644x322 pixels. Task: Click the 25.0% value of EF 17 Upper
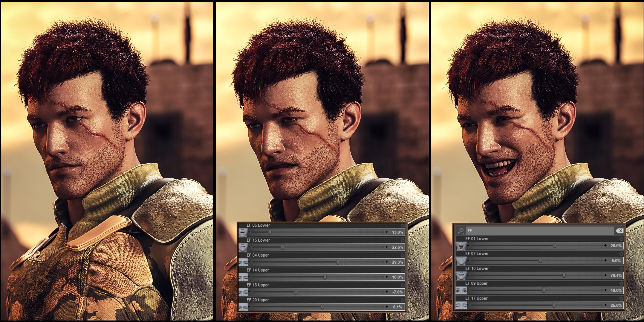616,305
